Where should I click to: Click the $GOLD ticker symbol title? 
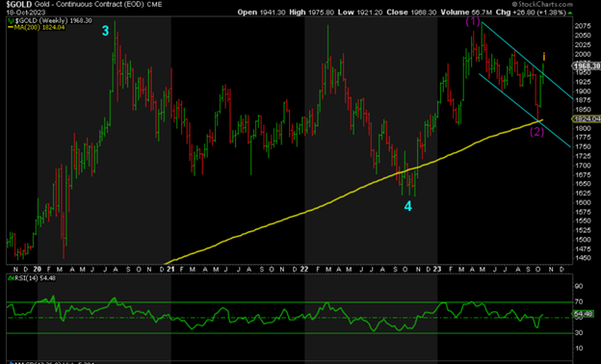pos(19,5)
